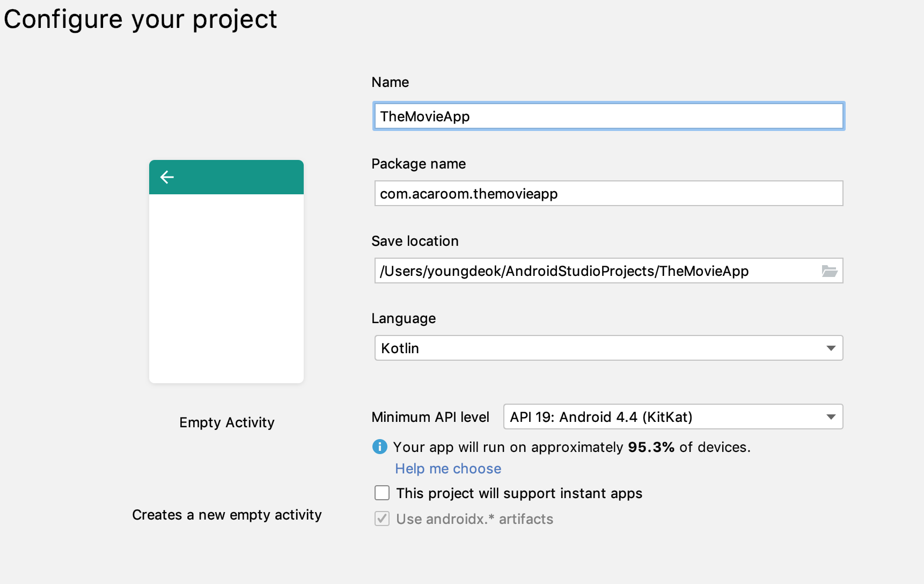Click the folder browse icon in Save location
Screen dimensions: 924x584
point(829,271)
